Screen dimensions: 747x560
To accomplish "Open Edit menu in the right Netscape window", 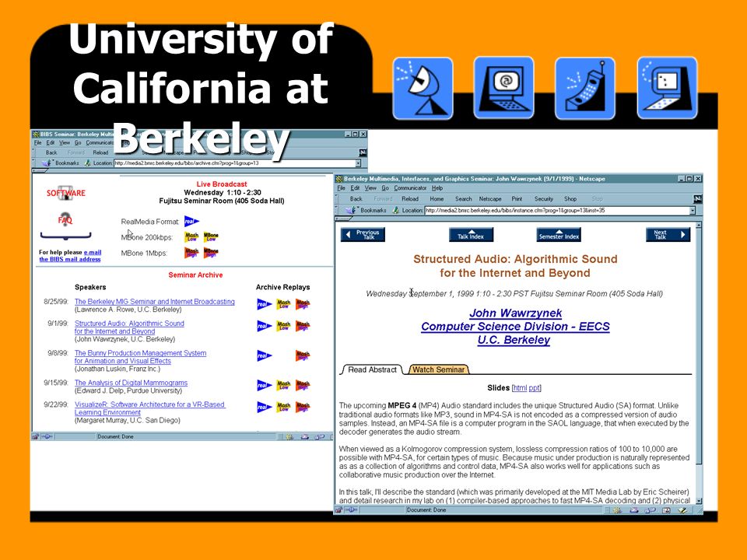I will tap(355, 188).
